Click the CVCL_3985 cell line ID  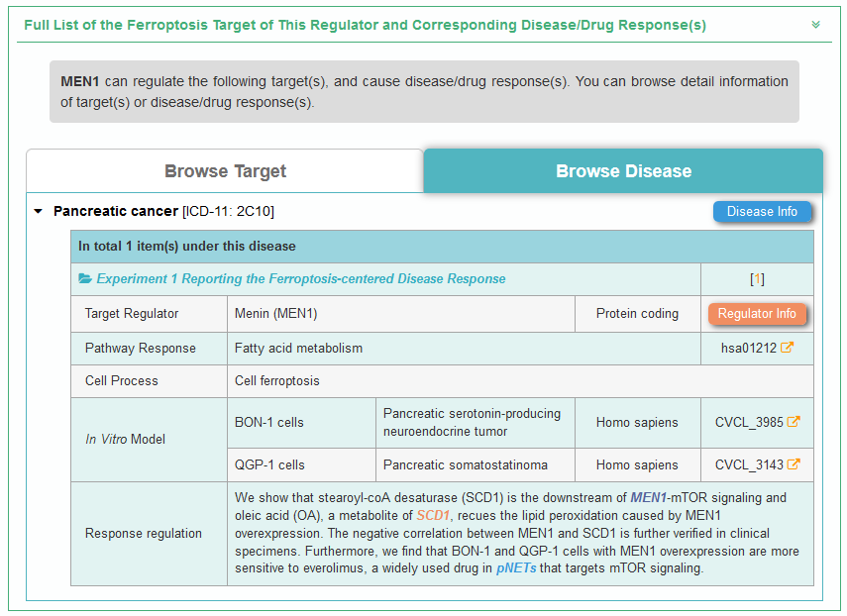[x=749, y=422]
